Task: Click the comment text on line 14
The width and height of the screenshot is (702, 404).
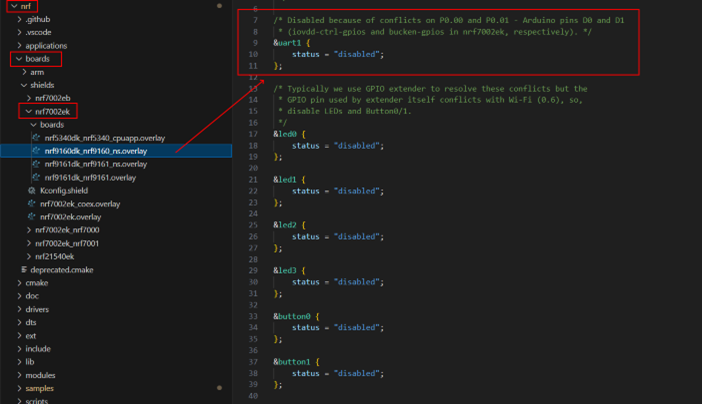Action: [430, 100]
